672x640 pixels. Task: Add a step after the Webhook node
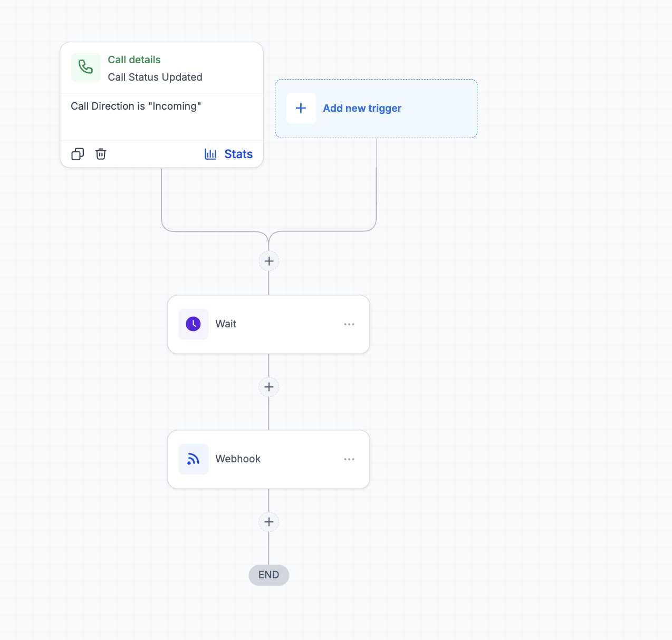click(x=269, y=522)
